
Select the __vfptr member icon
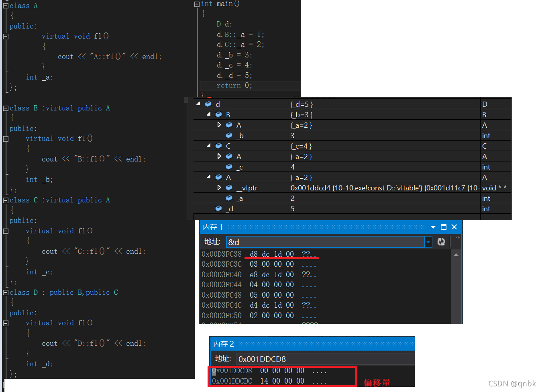click(229, 188)
